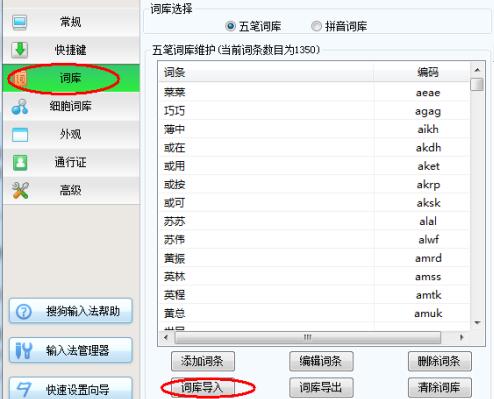494x399 pixels.
Task: Select the 或按 entry row
Action: [314, 184]
